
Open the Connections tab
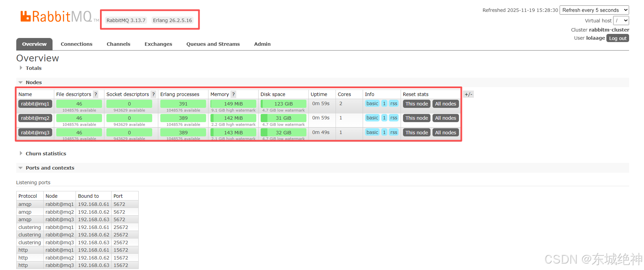click(x=77, y=44)
